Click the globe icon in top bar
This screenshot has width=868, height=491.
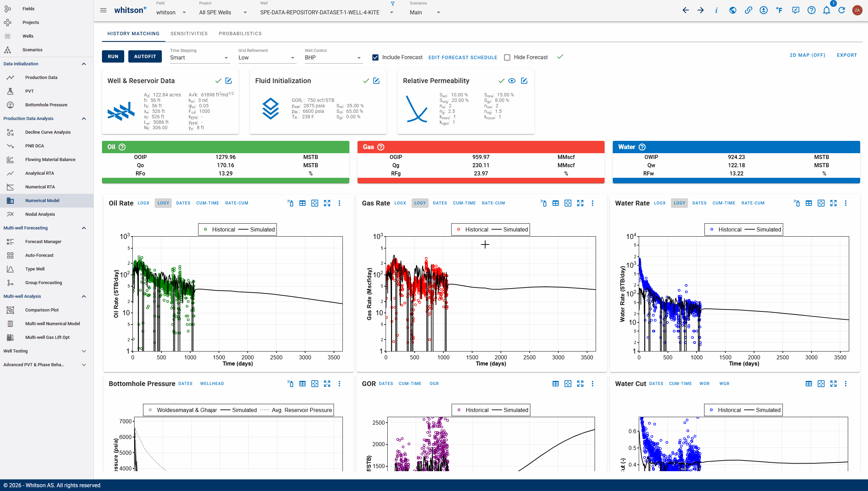tap(733, 10)
